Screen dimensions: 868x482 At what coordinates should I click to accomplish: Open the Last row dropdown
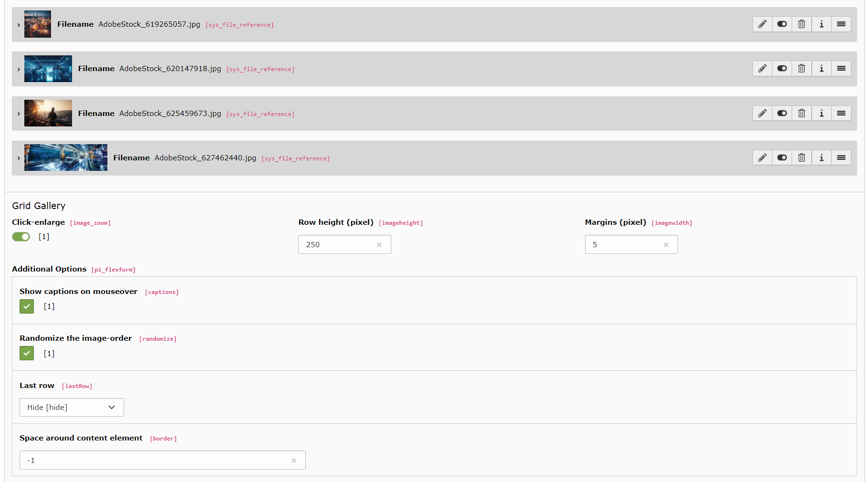click(x=72, y=408)
